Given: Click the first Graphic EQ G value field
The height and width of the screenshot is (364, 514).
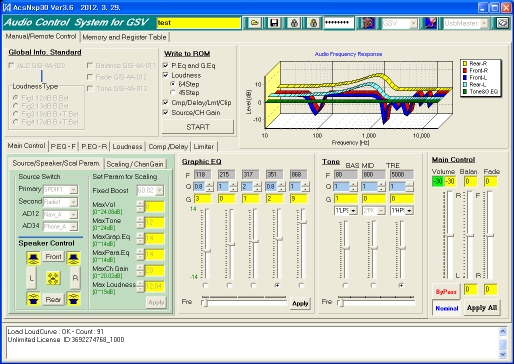Looking at the screenshot, I should [203, 199].
